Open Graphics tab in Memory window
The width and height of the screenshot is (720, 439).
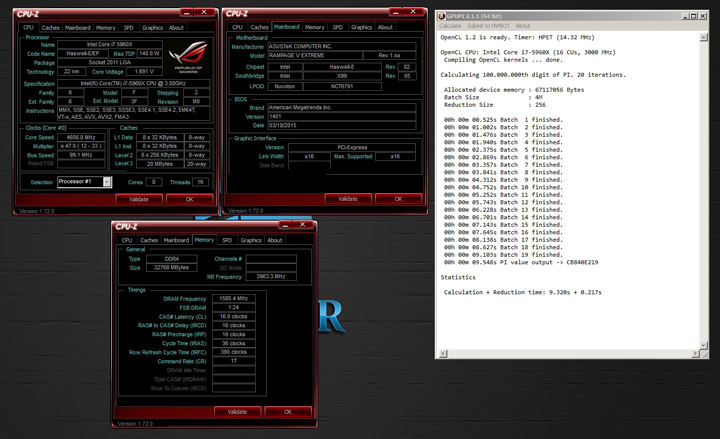coord(251,240)
